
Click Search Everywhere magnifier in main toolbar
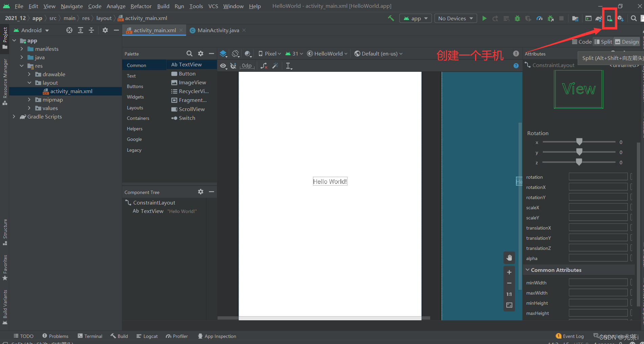634,18
